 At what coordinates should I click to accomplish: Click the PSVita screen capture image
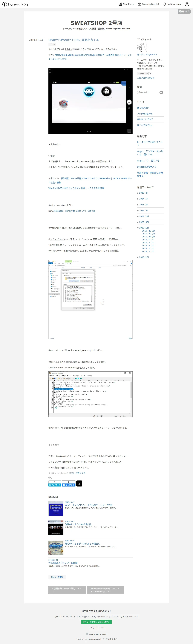click(x=90, y=101)
